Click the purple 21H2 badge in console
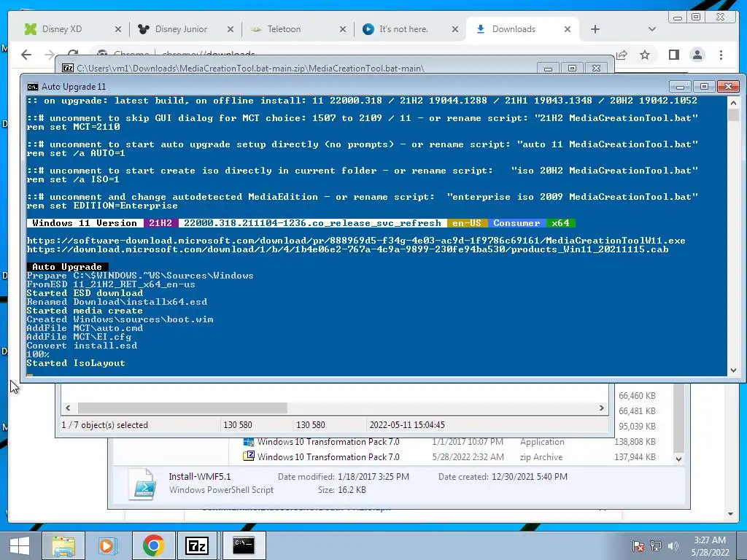Viewport: 747px width, 560px height. tap(160, 223)
